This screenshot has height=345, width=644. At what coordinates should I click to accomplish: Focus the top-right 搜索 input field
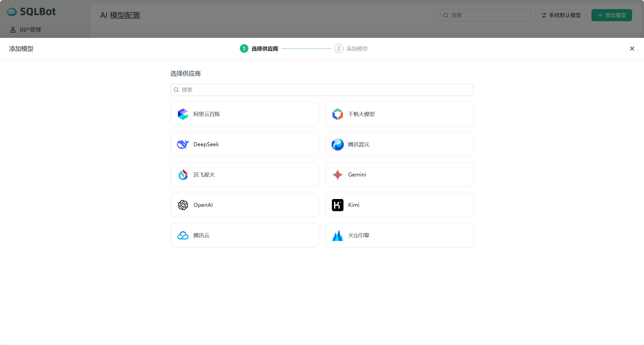coord(485,15)
